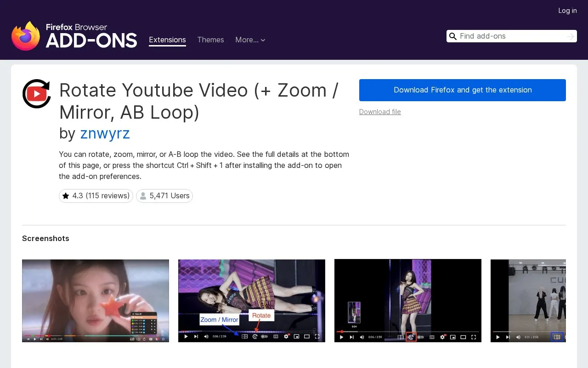Switch to the Themes tab
The height and width of the screenshot is (368, 588).
210,40
